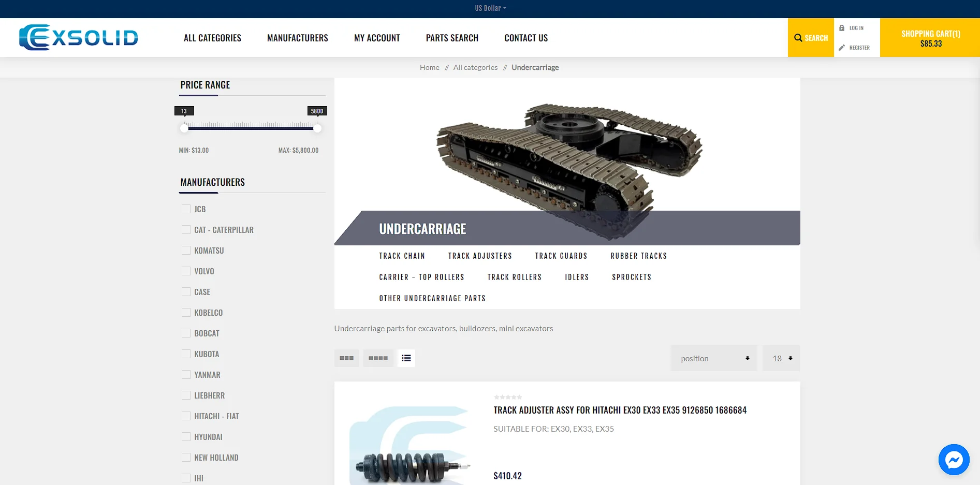980x485 pixels.
Task: Open the sort by position dropdown
Action: (713, 358)
